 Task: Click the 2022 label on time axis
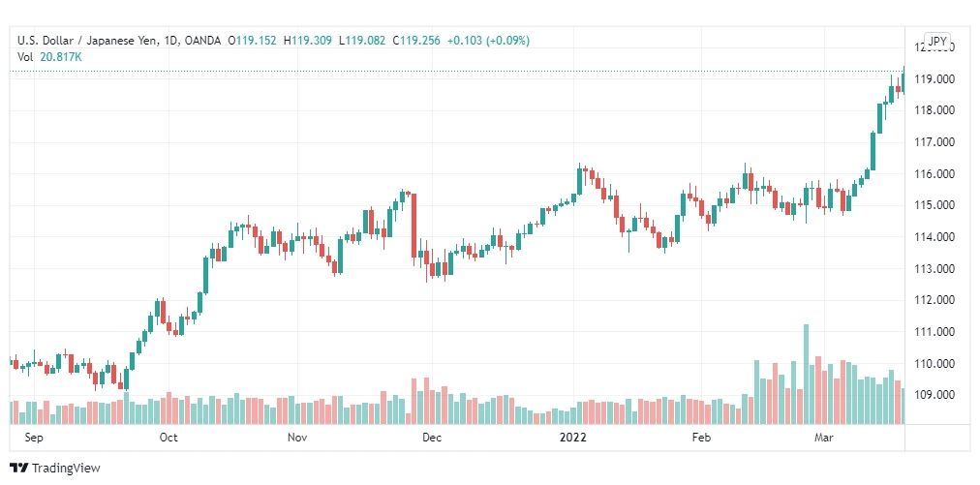tap(572, 438)
